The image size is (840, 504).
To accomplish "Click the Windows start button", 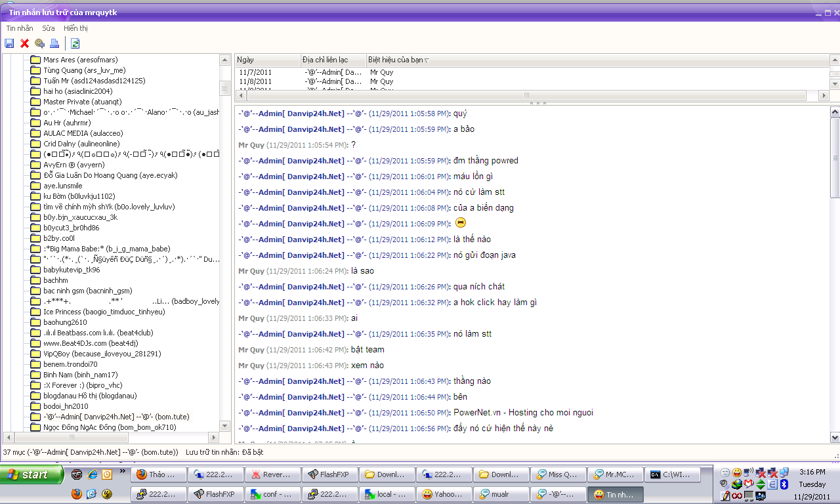I will (x=32, y=474).
